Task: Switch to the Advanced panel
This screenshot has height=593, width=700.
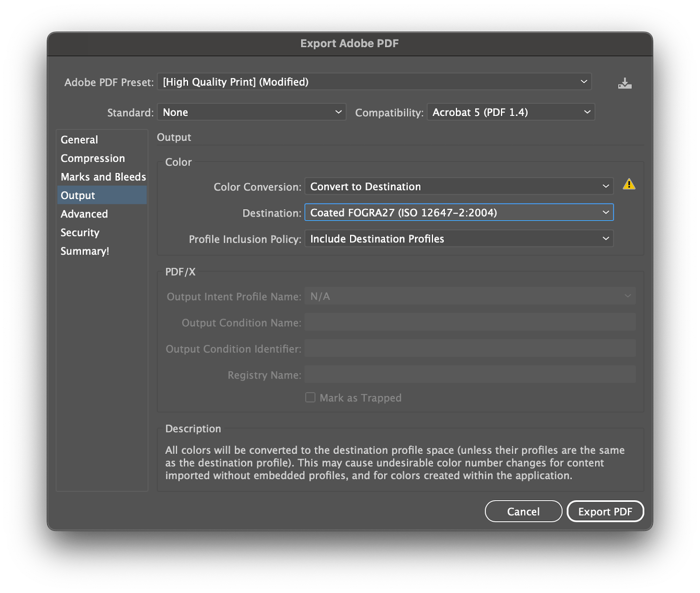Action: click(x=102, y=214)
